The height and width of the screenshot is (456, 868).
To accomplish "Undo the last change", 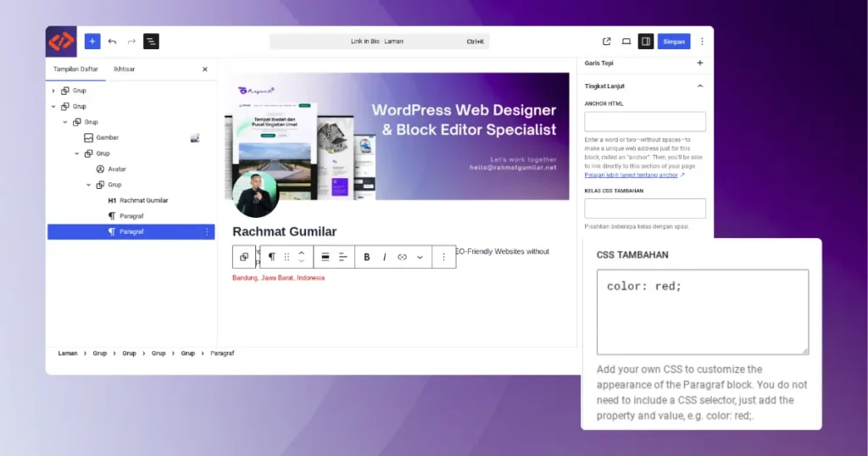I will 113,42.
